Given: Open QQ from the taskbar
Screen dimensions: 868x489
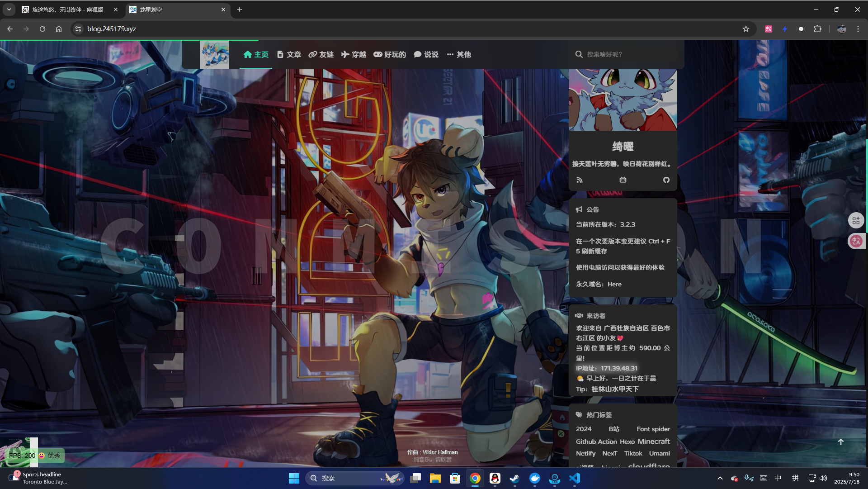Looking at the screenshot, I should click(x=495, y=478).
